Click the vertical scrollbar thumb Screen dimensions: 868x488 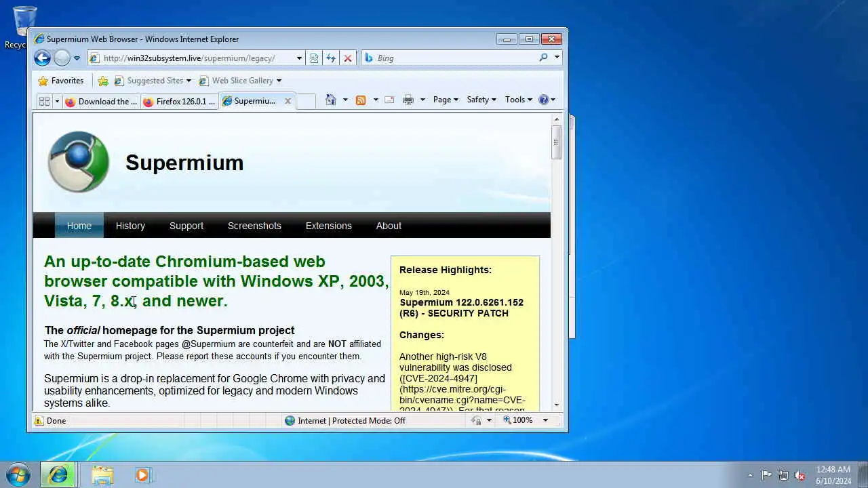click(x=557, y=142)
